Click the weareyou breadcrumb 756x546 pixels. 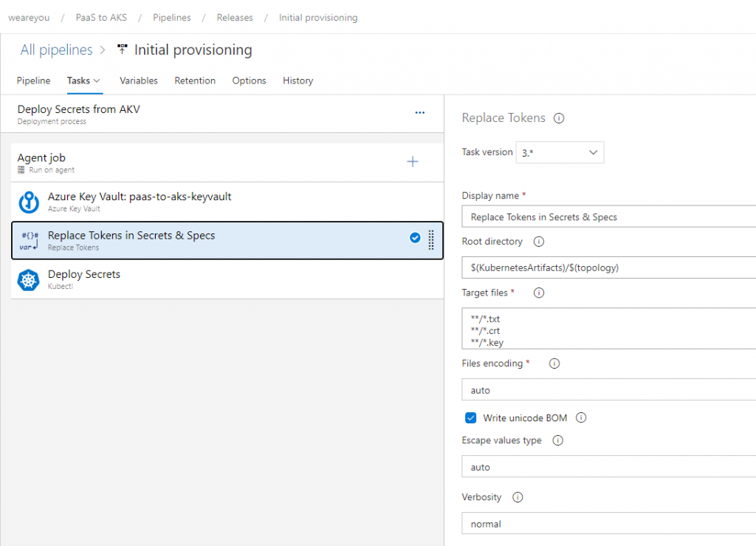pos(29,18)
